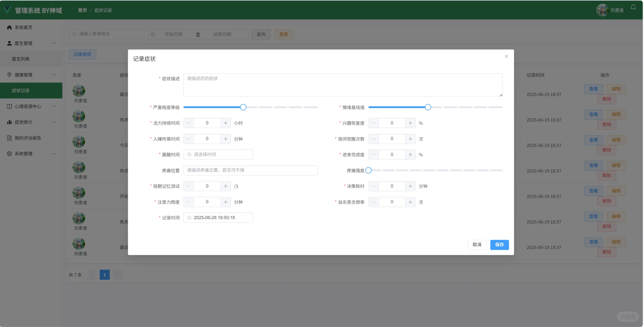Viewport: 644px width, 327px height.
Task: Click the 症状统计 bar chart icon
Action: click(9, 122)
